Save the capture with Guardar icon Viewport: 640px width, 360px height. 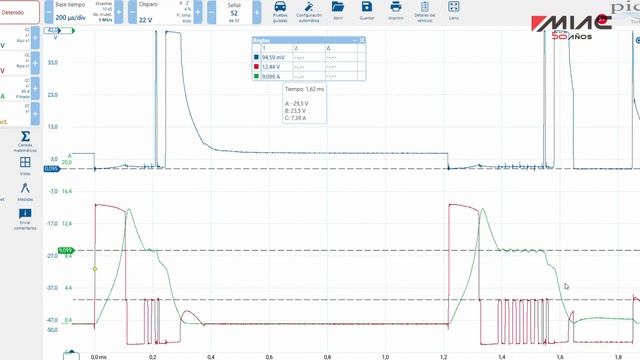367,11
